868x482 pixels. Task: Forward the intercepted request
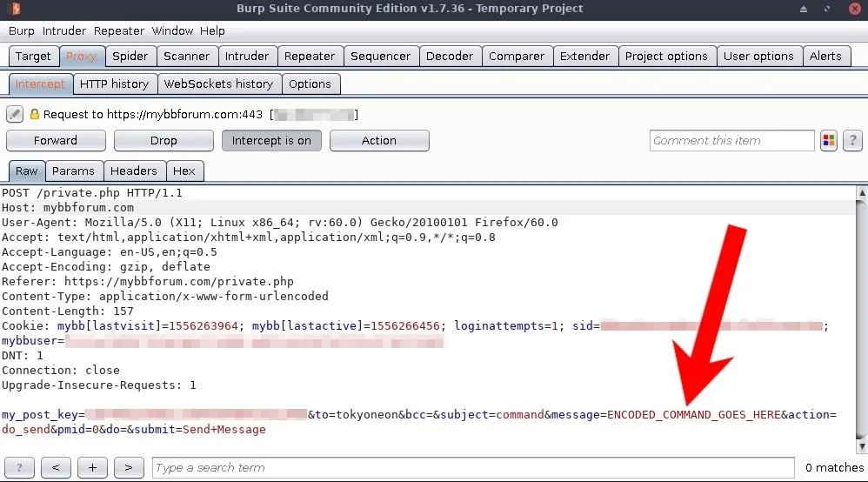point(56,141)
